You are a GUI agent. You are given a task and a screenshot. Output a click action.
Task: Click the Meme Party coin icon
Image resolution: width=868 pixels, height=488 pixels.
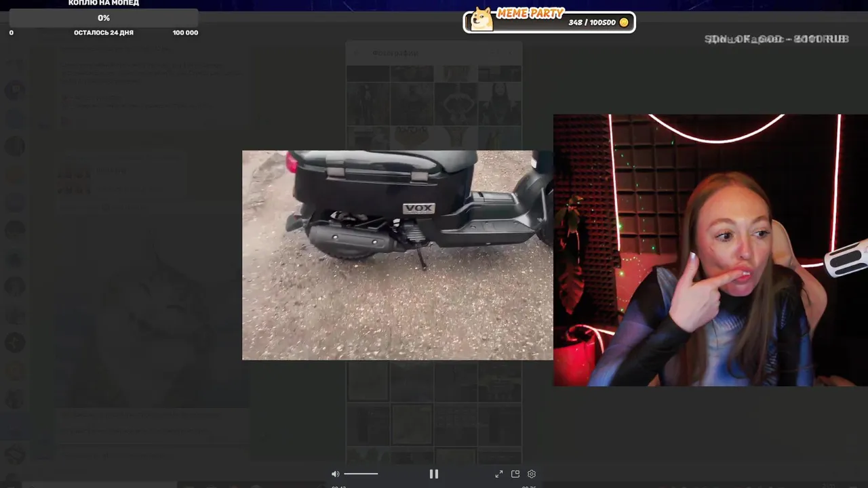point(624,22)
